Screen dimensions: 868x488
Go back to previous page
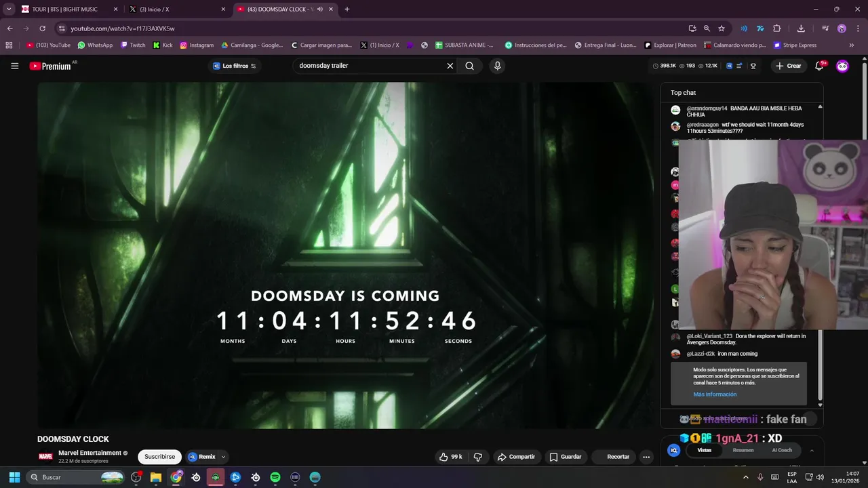coord(9,28)
